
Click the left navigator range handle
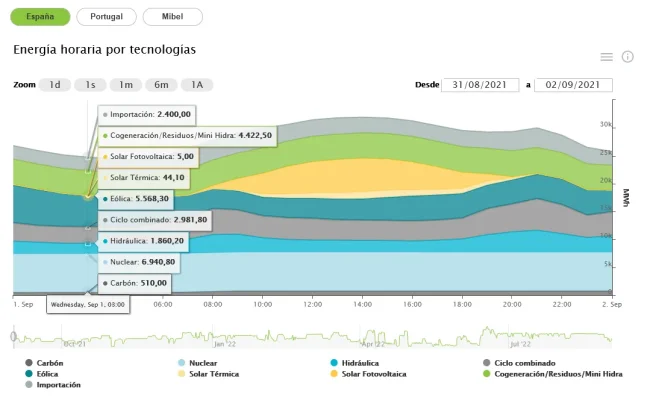tap(13, 336)
